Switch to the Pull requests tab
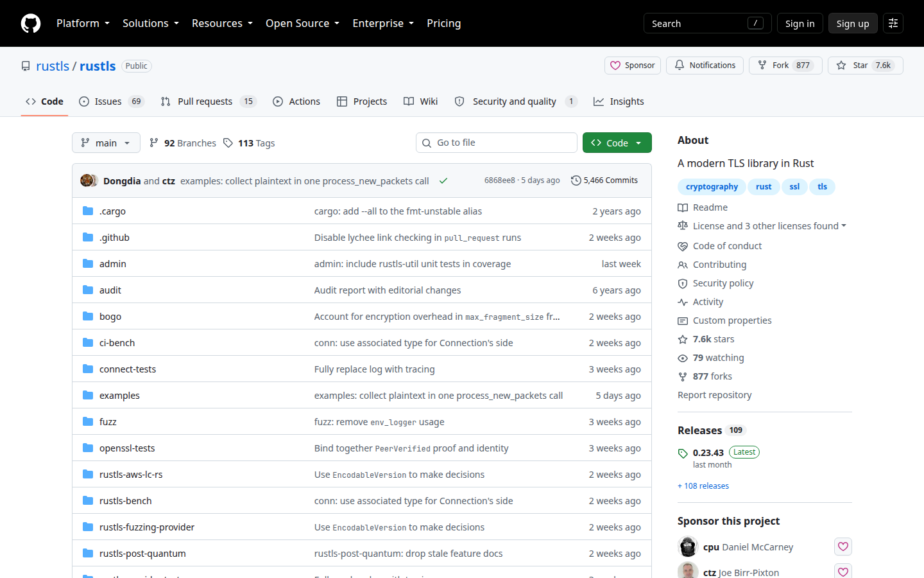The width and height of the screenshot is (924, 578). tap(209, 101)
